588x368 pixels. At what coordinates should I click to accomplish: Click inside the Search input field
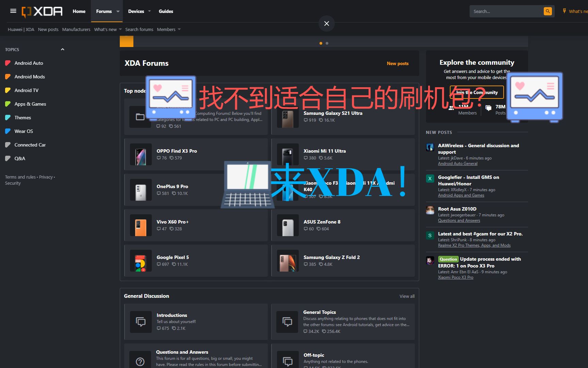(506, 11)
